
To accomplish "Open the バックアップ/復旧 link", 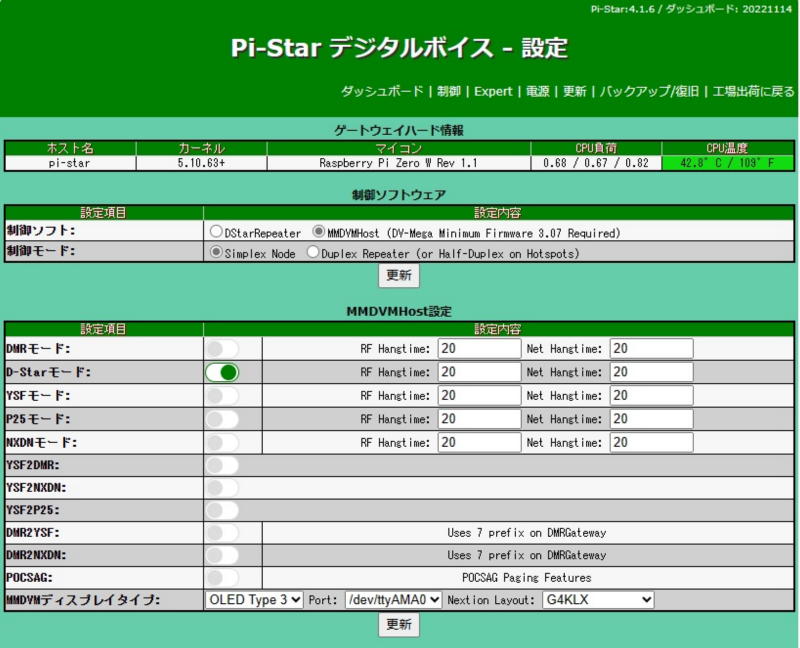I will [649, 91].
